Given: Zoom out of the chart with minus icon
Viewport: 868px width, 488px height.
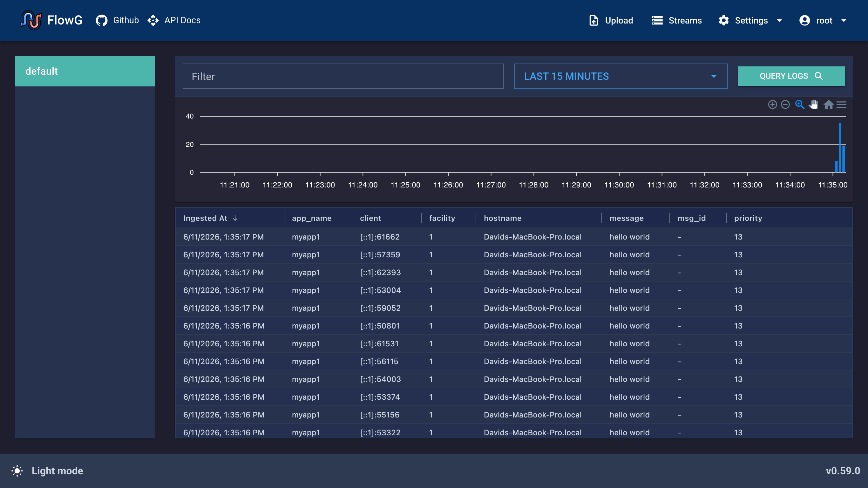Looking at the screenshot, I should pos(785,105).
